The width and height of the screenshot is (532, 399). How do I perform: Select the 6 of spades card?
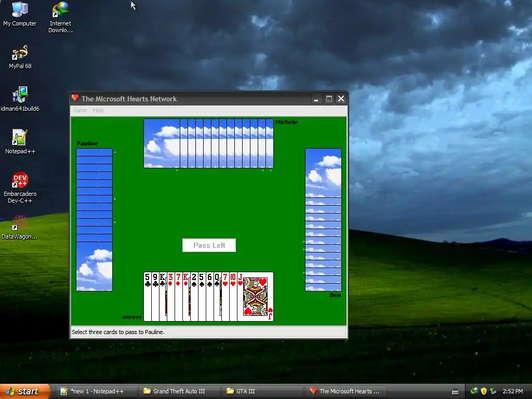click(210, 297)
